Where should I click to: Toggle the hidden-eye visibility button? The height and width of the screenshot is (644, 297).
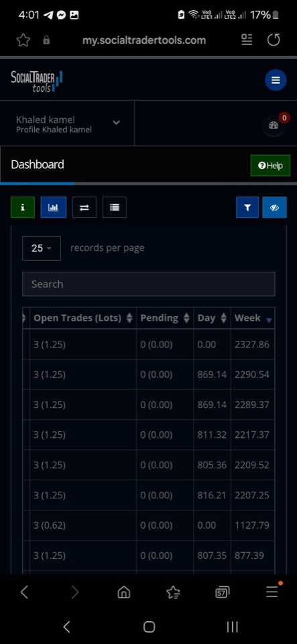(274, 207)
